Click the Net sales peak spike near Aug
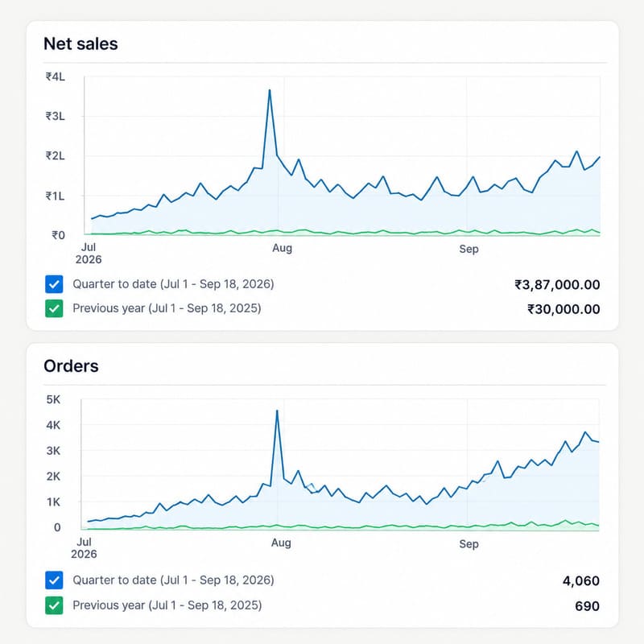This screenshot has height=644, width=644. coord(270,90)
